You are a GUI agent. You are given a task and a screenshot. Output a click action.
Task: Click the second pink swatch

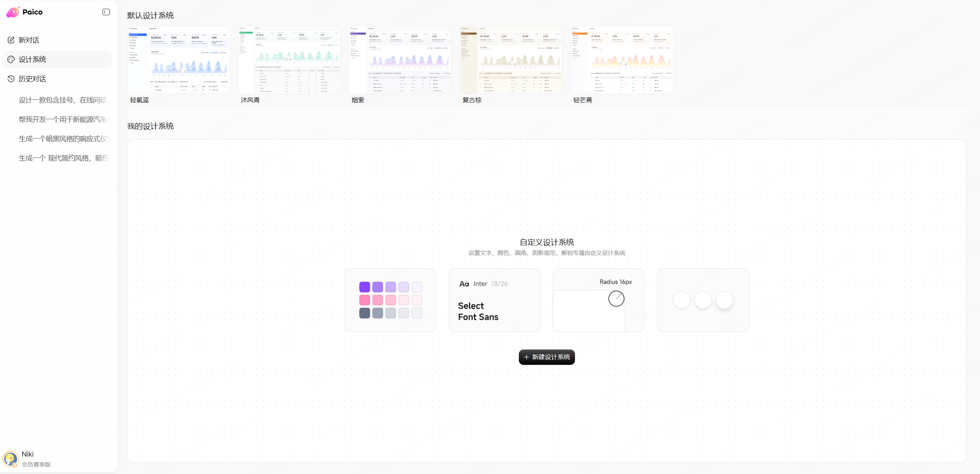[x=378, y=300]
